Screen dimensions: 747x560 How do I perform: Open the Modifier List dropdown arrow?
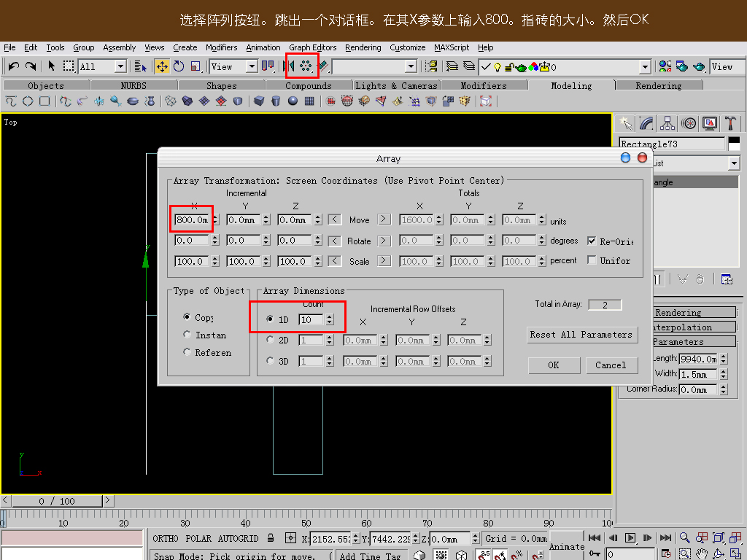734,163
